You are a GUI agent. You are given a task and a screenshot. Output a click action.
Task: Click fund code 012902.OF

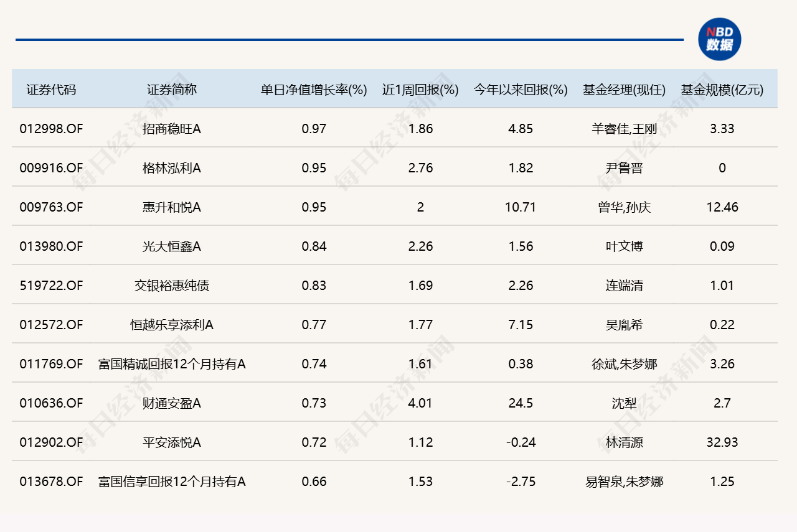click(51, 442)
